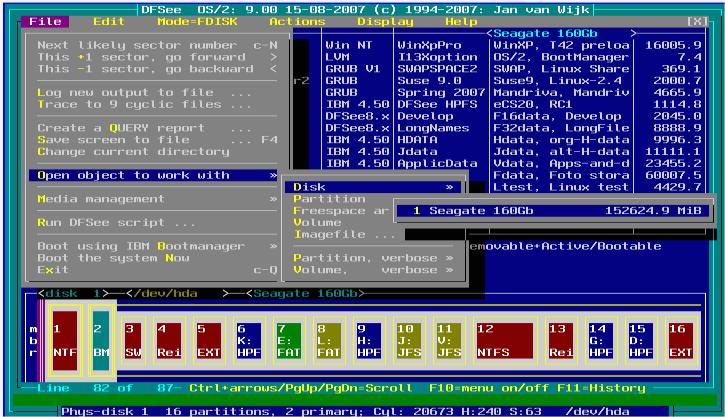Select Freespace area submenu item
The height and width of the screenshot is (417, 725).
click(341, 211)
